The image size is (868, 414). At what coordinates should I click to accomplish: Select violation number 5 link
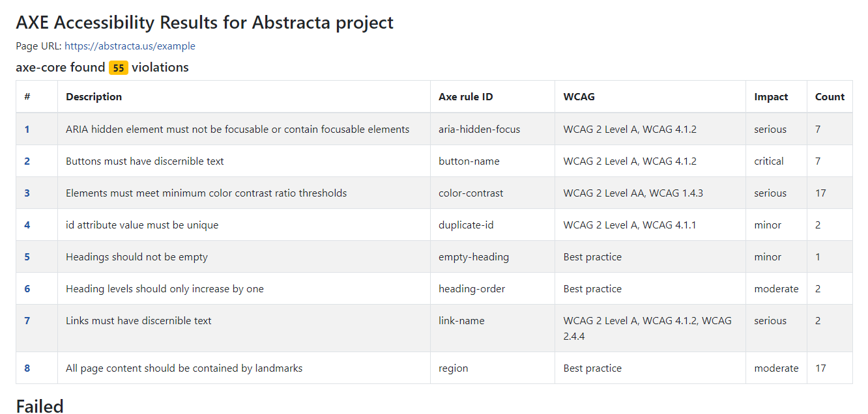(x=27, y=257)
